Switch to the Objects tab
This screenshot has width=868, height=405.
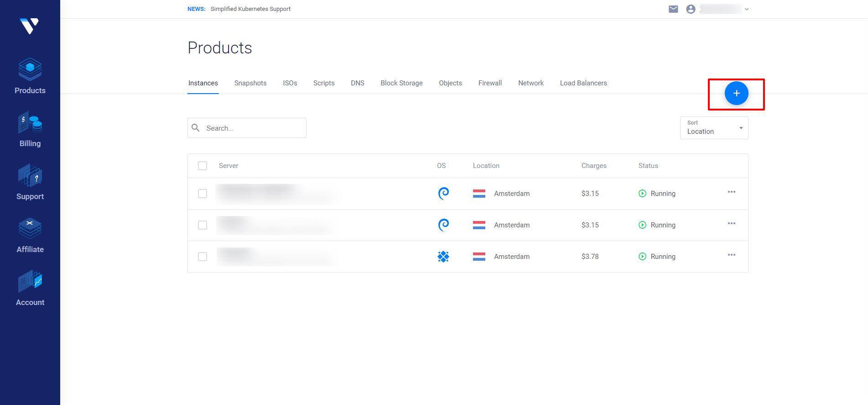click(x=451, y=83)
